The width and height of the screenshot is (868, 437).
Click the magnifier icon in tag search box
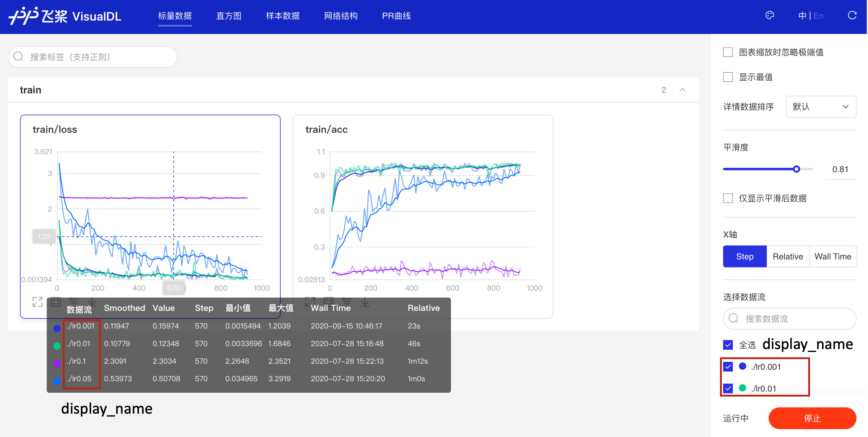click(18, 56)
